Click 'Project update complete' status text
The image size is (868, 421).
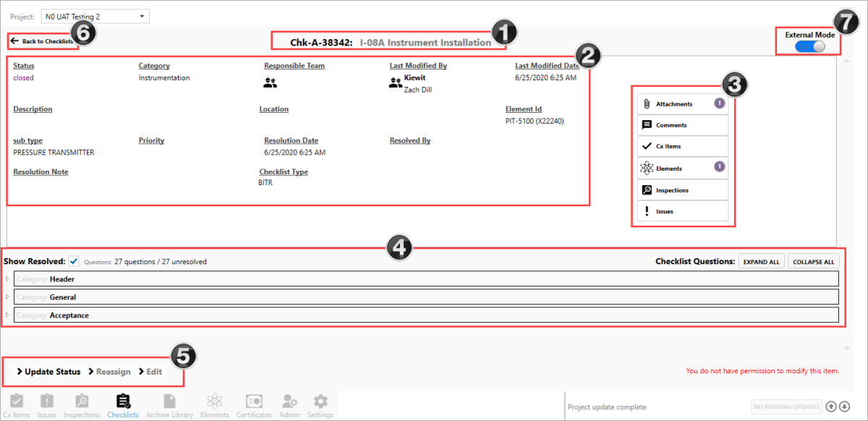(607, 407)
